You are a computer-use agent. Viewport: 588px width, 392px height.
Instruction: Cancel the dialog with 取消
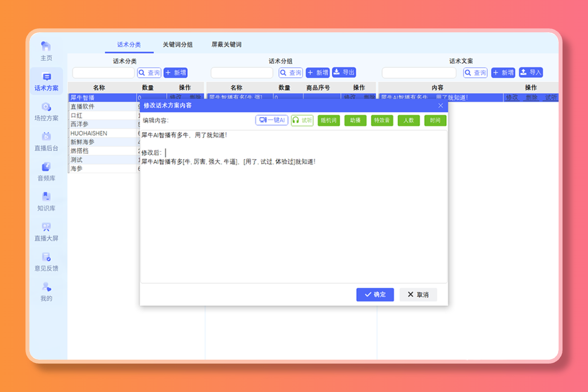[x=418, y=294]
